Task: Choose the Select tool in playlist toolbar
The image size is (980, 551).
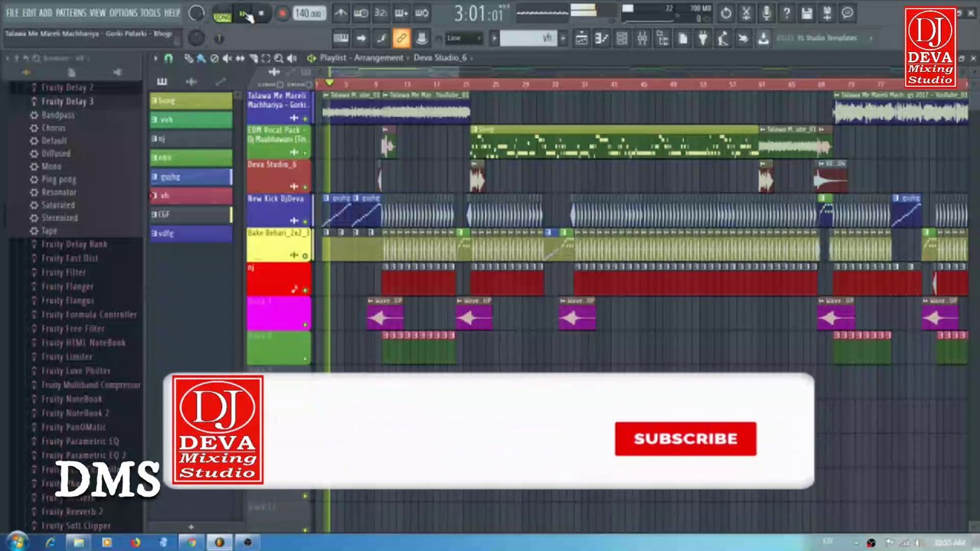Action: [x=266, y=58]
